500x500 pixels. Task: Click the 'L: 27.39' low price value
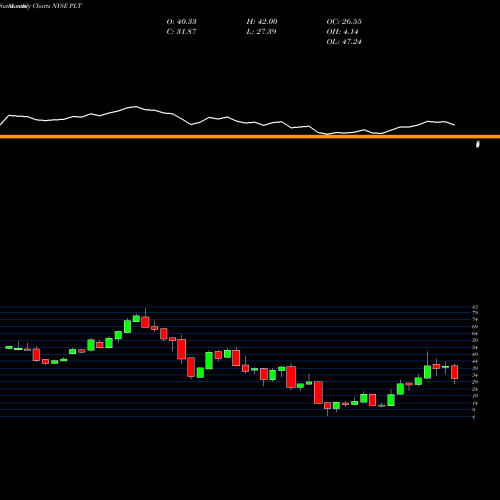[x=261, y=32]
